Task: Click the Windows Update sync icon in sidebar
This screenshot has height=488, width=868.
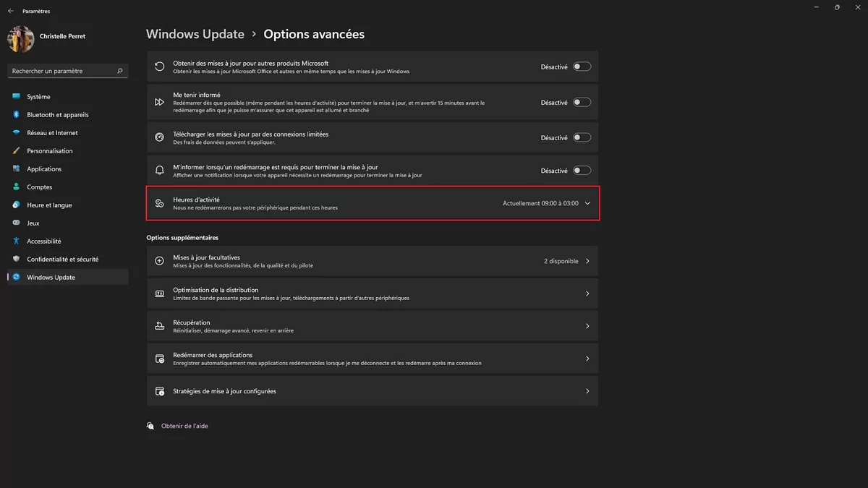Action: point(16,278)
